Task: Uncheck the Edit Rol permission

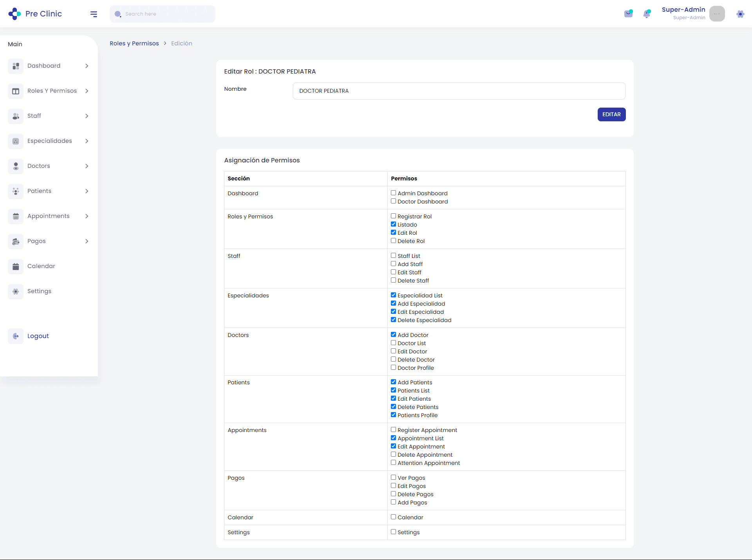Action: [393, 232]
